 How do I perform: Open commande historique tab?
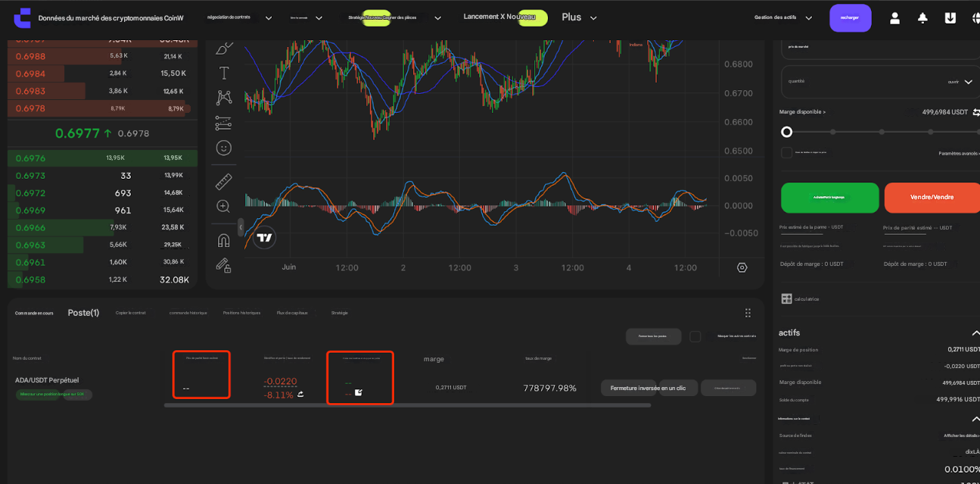tap(188, 313)
